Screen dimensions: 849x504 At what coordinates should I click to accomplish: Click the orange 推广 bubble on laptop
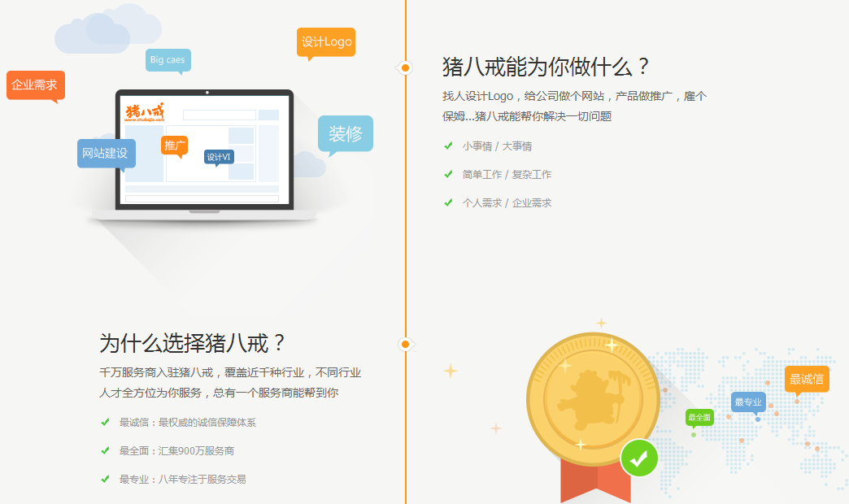pyautogui.click(x=174, y=146)
